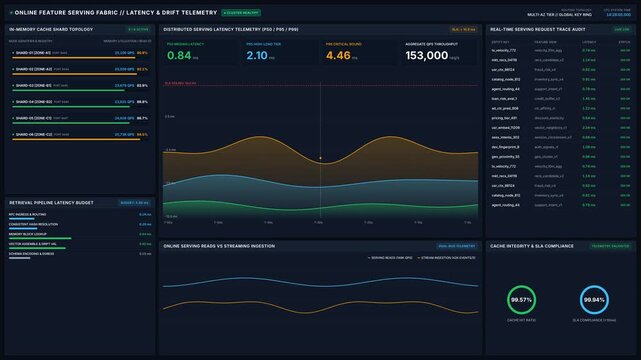Select trace row ad_ctr_pred_008

tap(560, 108)
